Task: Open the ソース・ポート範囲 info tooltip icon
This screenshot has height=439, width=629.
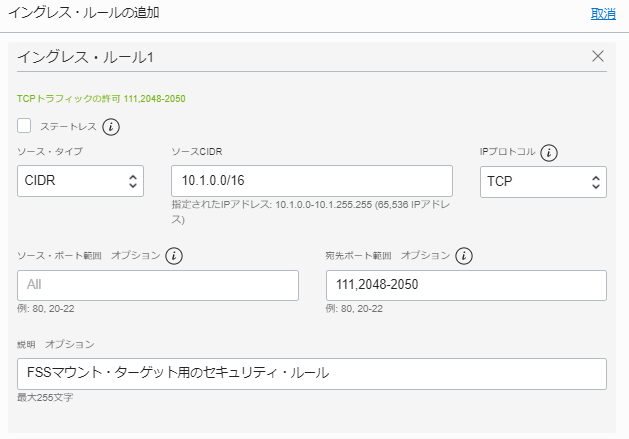Action: tap(175, 256)
